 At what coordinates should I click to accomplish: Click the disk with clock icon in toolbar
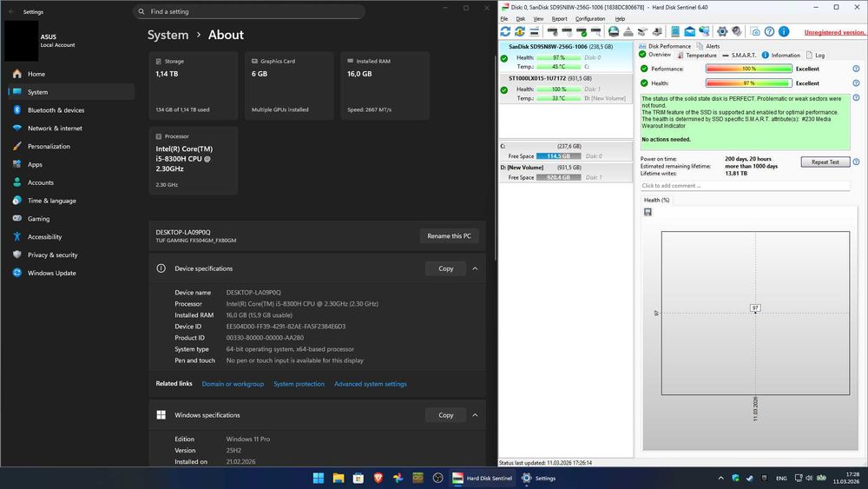click(x=567, y=31)
